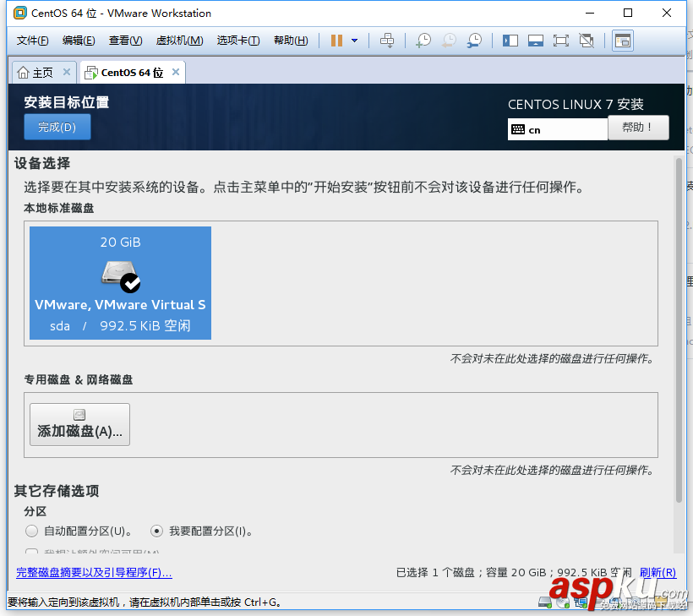Click the 完成(D) done button
693x616 pixels.
57,127
